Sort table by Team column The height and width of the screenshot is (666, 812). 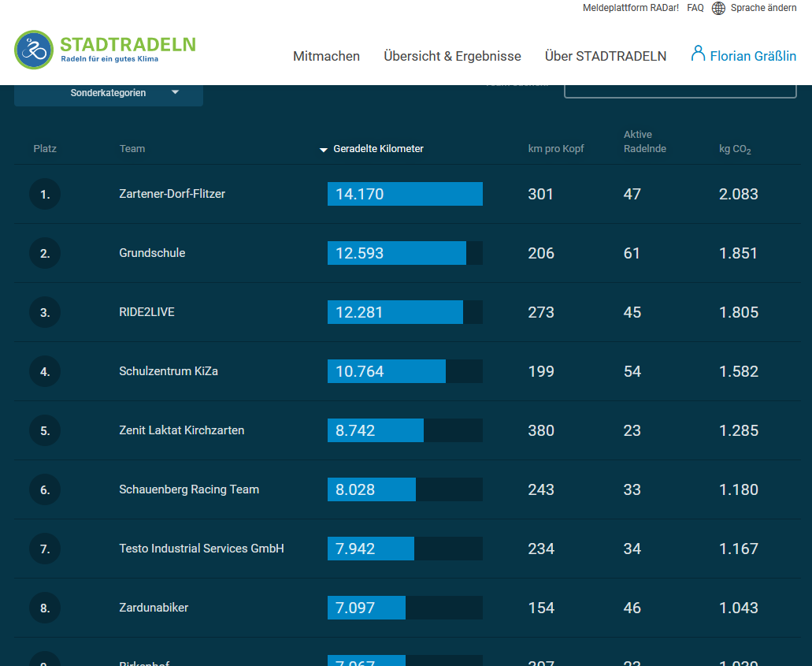(132, 149)
